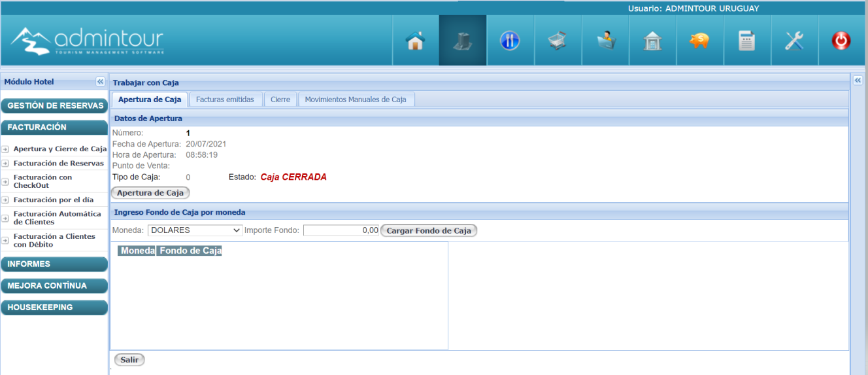Screen dimensions: 868x375
Task: Open Facturación de Reservas link
Action: pos(59,164)
